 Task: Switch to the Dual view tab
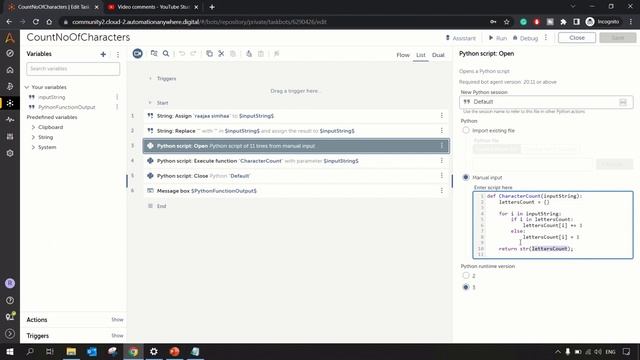[x=438, y=55]
